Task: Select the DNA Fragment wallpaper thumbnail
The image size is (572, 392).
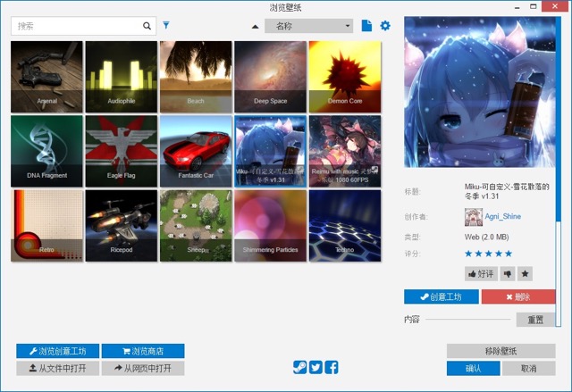Action: pyautogui.click(x=46, y=151)
